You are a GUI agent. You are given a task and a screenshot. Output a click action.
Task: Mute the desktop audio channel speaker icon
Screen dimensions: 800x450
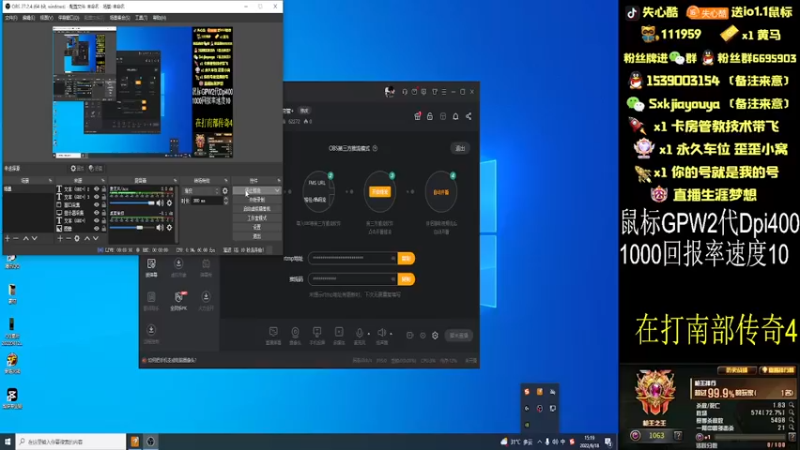pos(160,228)
